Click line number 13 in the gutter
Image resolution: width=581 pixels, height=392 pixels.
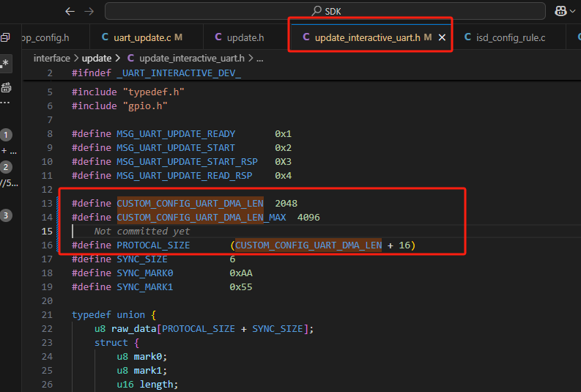pos(47,204)
